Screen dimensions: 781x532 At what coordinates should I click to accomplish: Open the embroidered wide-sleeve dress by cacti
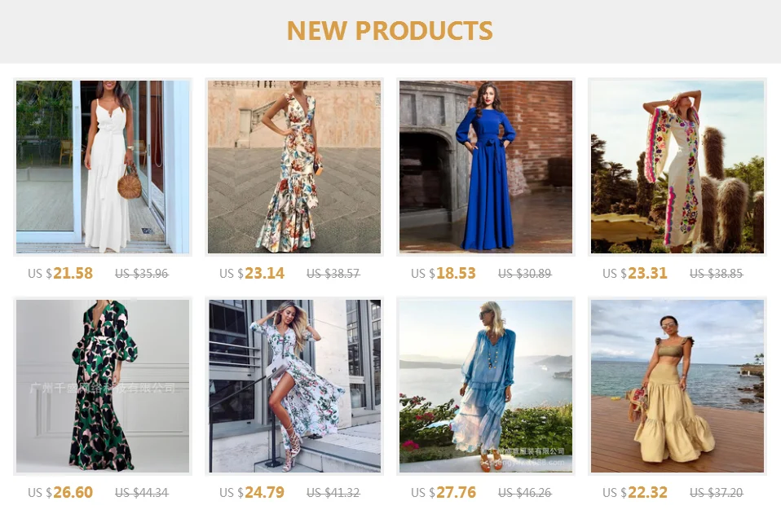(677, 167)
